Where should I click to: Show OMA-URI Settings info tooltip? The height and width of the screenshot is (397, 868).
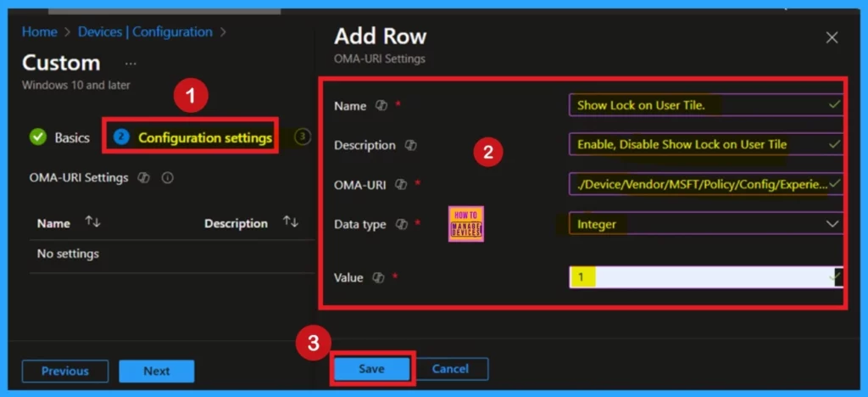click(x=167, y=178)
